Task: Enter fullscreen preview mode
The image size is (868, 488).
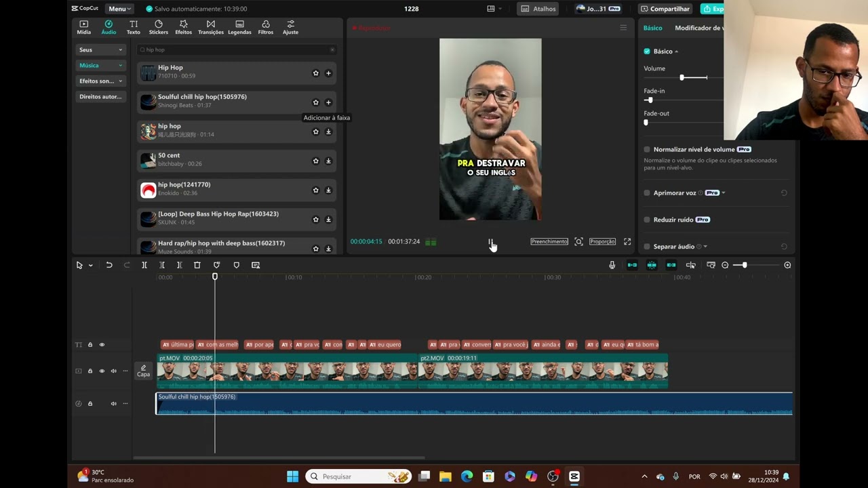Action: click(x=627, y=241)
